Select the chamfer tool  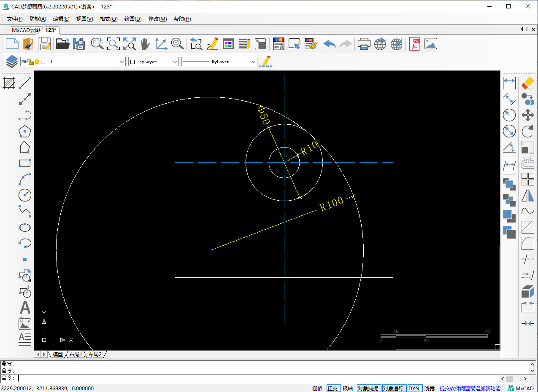(x=528, y=227)
